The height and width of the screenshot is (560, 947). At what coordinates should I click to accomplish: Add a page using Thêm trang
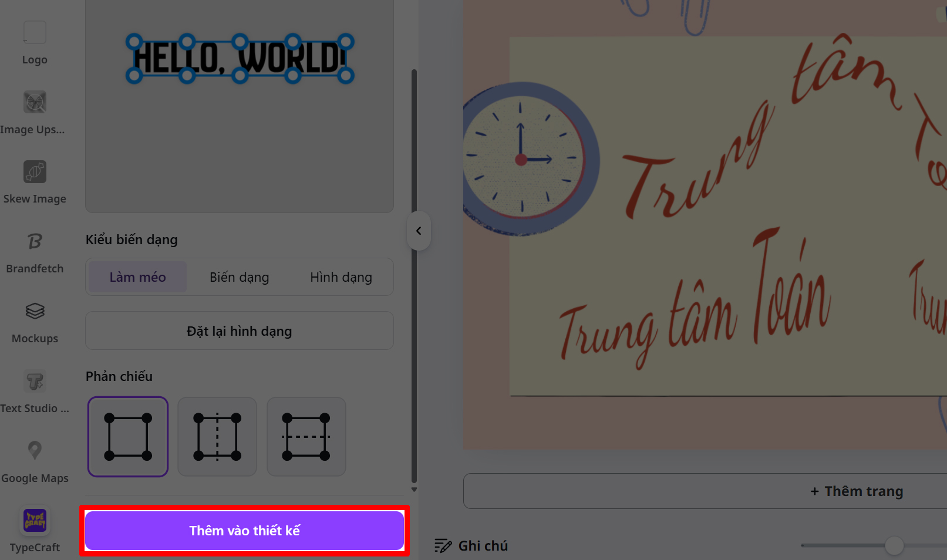[856, 491]
